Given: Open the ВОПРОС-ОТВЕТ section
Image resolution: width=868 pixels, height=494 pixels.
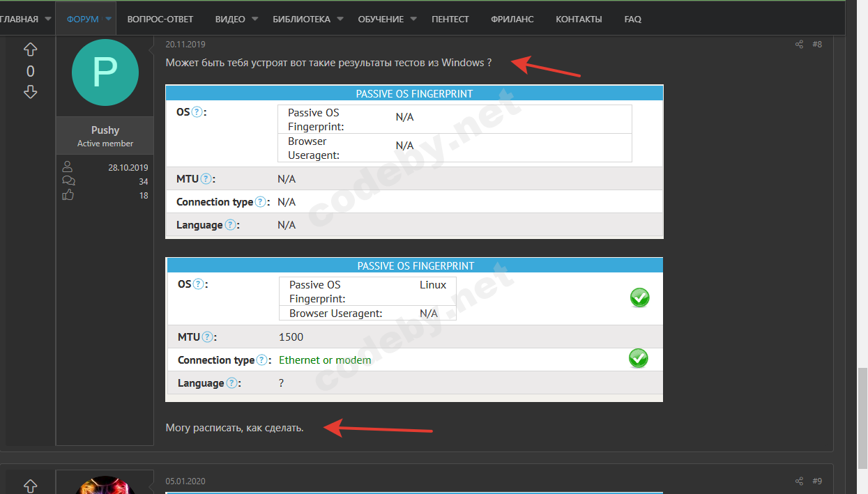Looking at the screenshot, I should click(x=160, y=20).
